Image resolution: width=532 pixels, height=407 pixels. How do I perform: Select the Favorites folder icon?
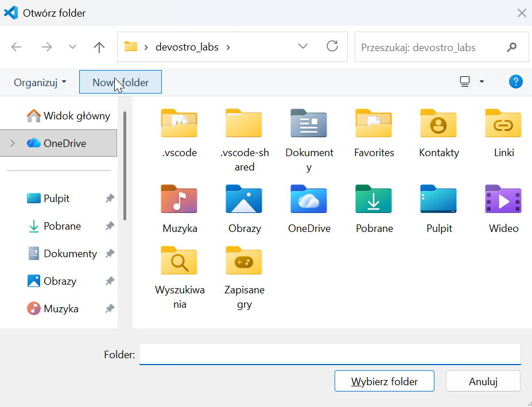tap(374, 123)
